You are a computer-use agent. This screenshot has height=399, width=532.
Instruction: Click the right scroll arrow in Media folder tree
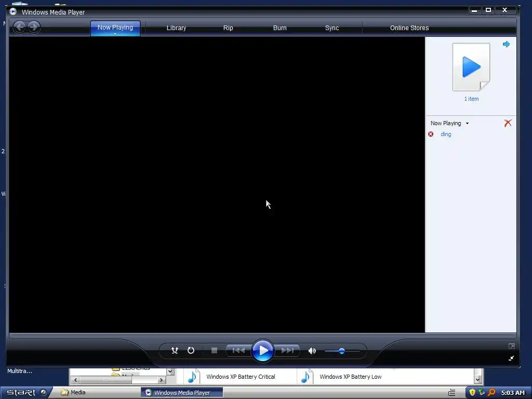pyautogui.click(x=162, y=380)
